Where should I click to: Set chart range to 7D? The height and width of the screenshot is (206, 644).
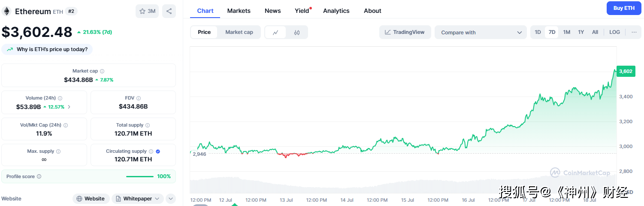coord(552,32)
